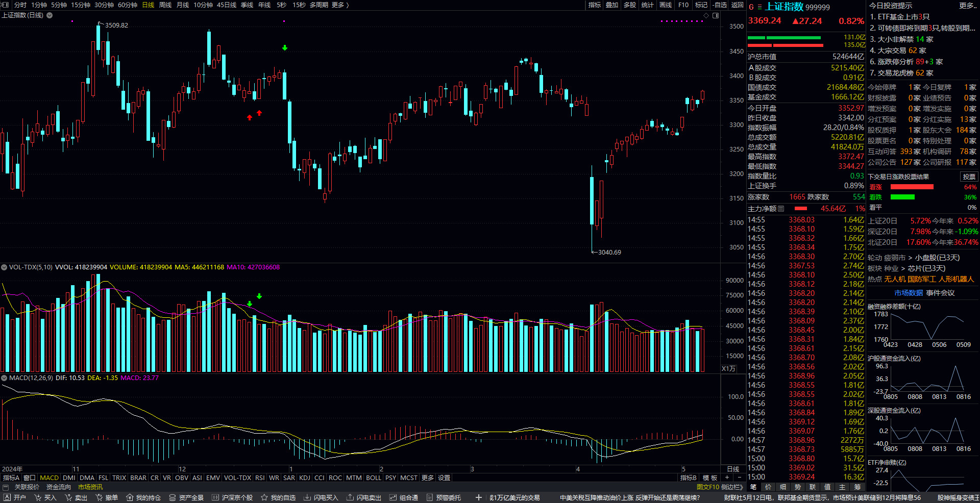Image resolution: width=980 pixels, height=503 pixels.
Task: Toggle the RSI indicator
Action: 260,478
